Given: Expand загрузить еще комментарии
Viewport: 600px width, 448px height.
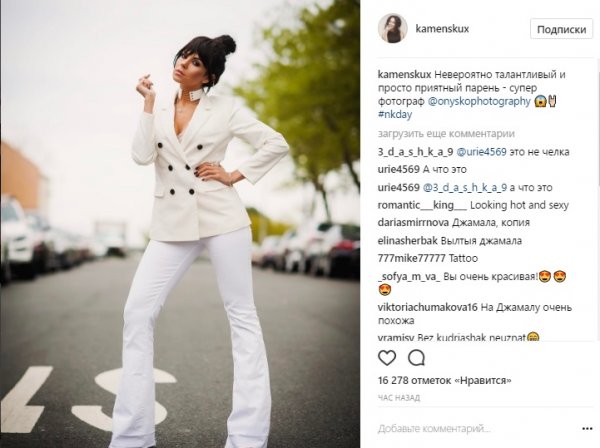Looking at the screenshot, I should pyautogui.click(x=446, y=134).
